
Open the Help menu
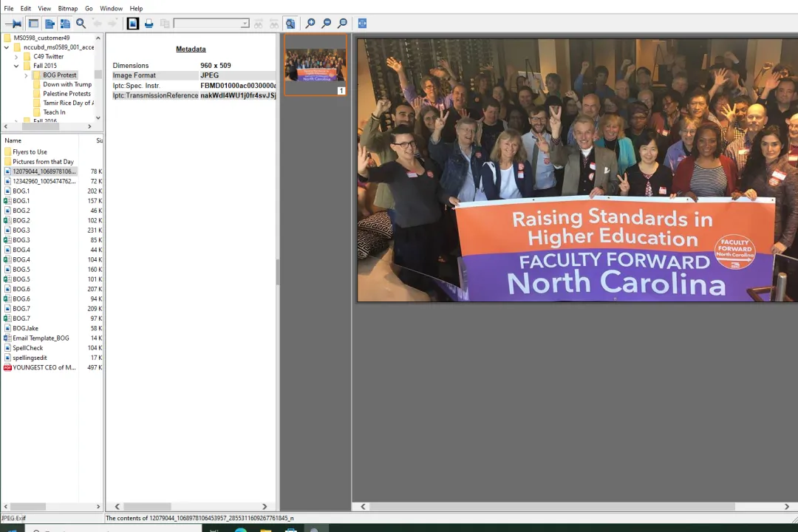pos(136,9)
